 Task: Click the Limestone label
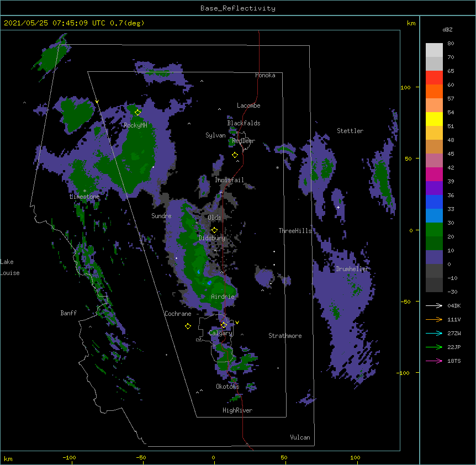click(x=84, y=197)
